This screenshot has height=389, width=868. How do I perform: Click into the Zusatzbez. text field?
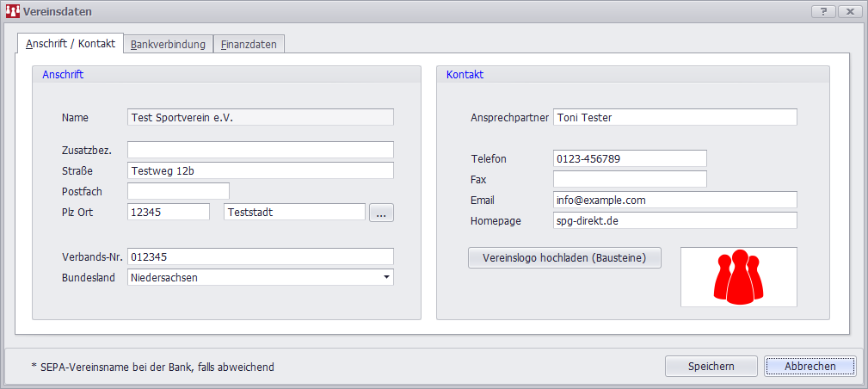coord(260,150)
